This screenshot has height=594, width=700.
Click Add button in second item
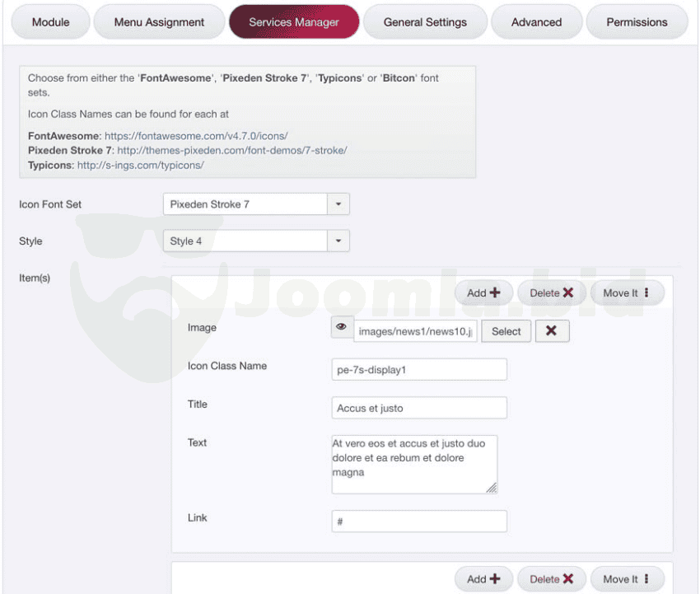pyautogui.click(x=483, y=579)
